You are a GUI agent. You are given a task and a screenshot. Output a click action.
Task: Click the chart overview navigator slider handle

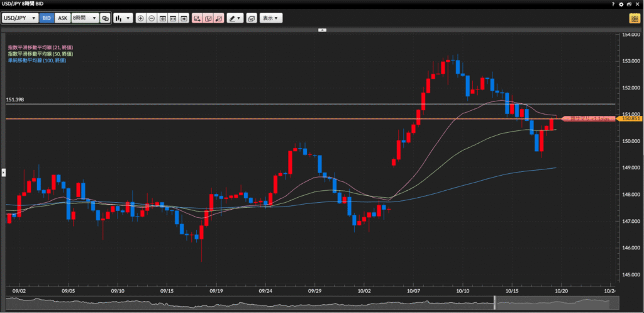(x=494, y=304)
